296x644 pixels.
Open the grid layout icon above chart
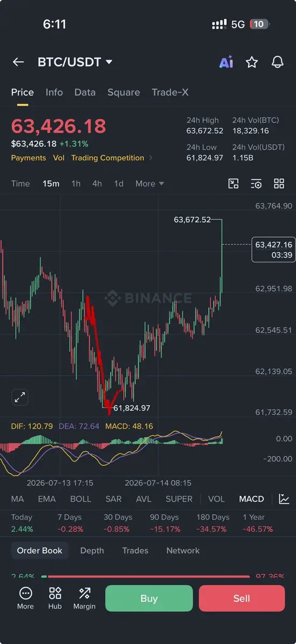[279, 184]
